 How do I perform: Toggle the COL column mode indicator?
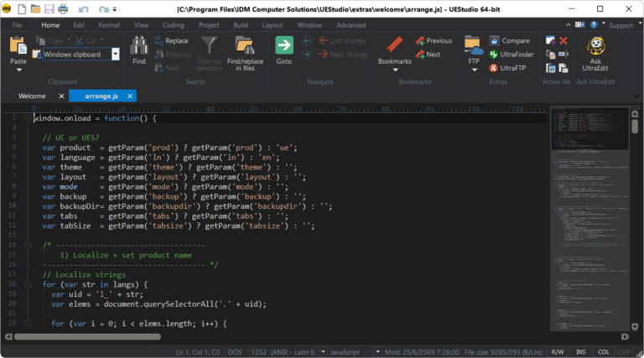(x=604, y=352)
